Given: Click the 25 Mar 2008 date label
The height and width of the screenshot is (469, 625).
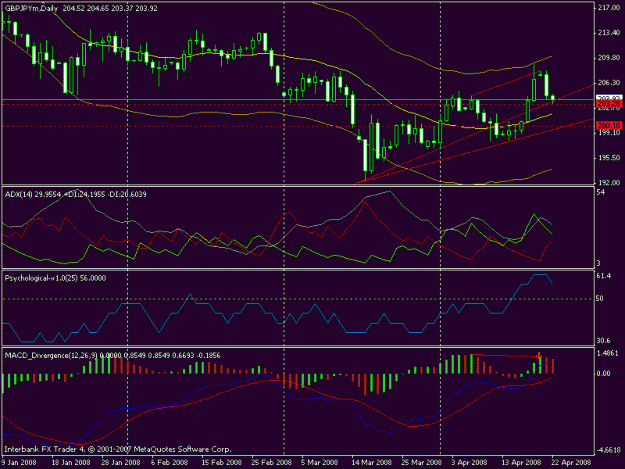Looking at the screenshot, I should pyautogui.click(x=422, y=462).
